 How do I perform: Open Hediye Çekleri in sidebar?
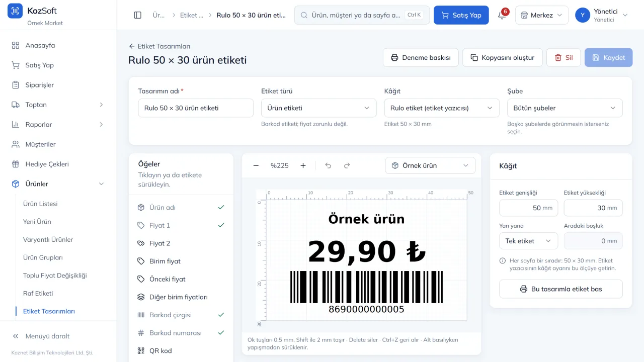pos(58,164)
